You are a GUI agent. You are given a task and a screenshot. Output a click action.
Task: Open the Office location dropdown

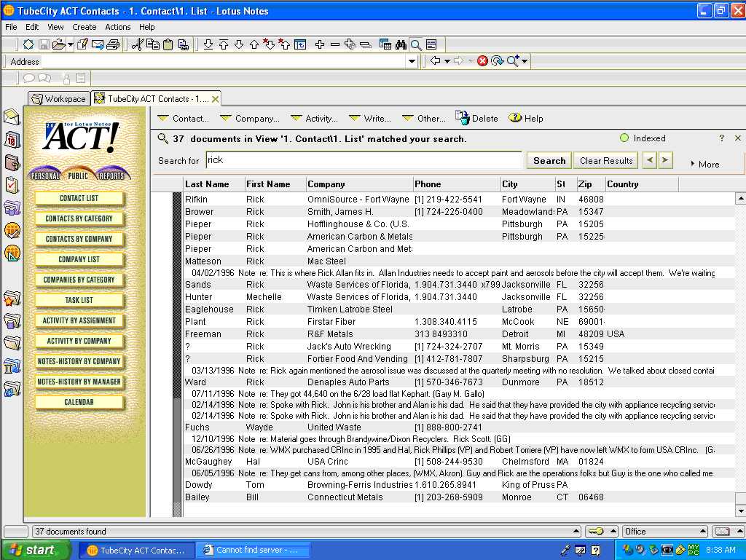click(665, 532)
